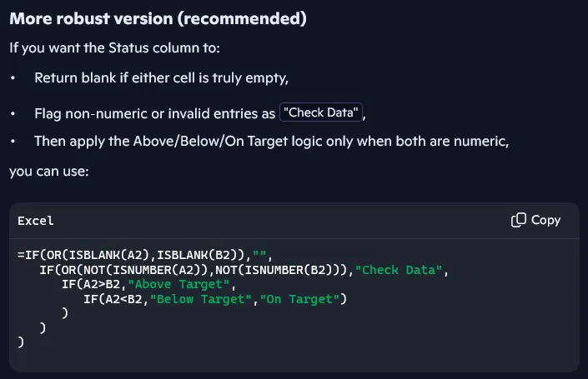Click the "Flag non-numeric or invalid entries" bullet text

pyautogui.click(x=154, y=112)
